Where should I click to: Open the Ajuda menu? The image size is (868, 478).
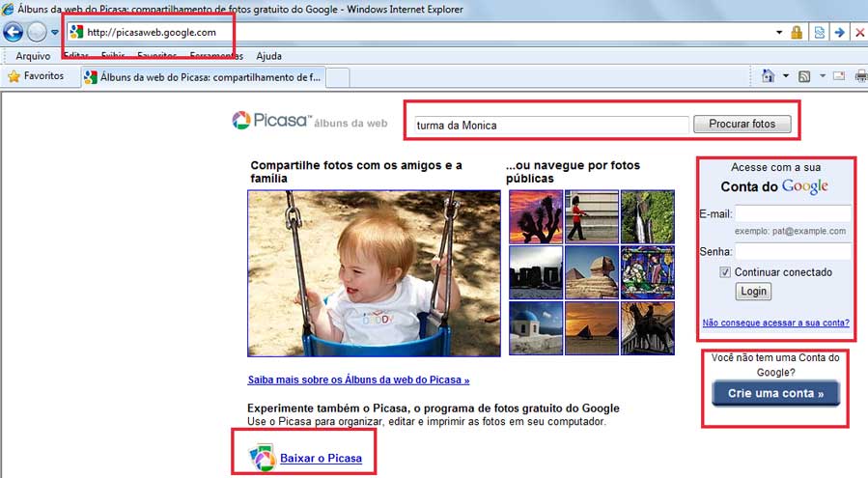coord(269,56)
